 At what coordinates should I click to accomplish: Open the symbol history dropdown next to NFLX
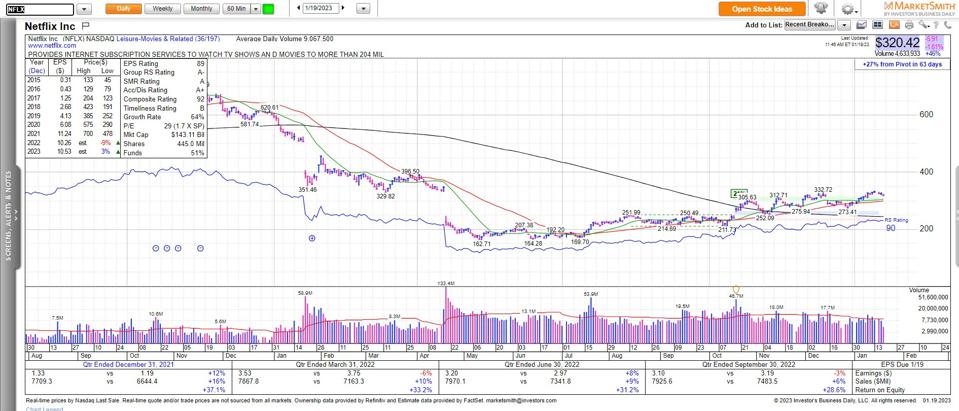coord(85,9)
